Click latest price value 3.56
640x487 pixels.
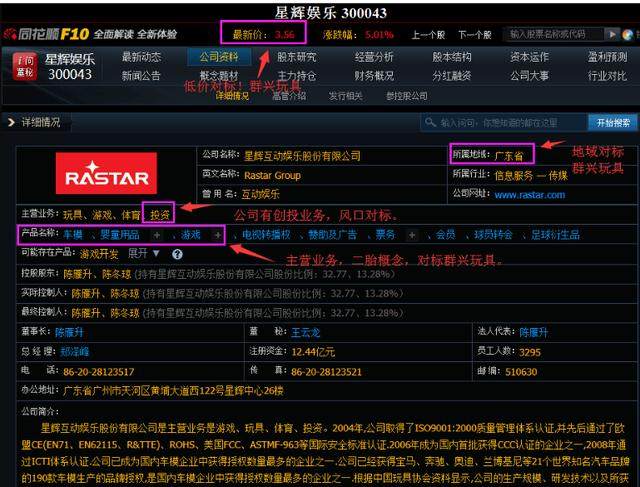pos(284,35)
